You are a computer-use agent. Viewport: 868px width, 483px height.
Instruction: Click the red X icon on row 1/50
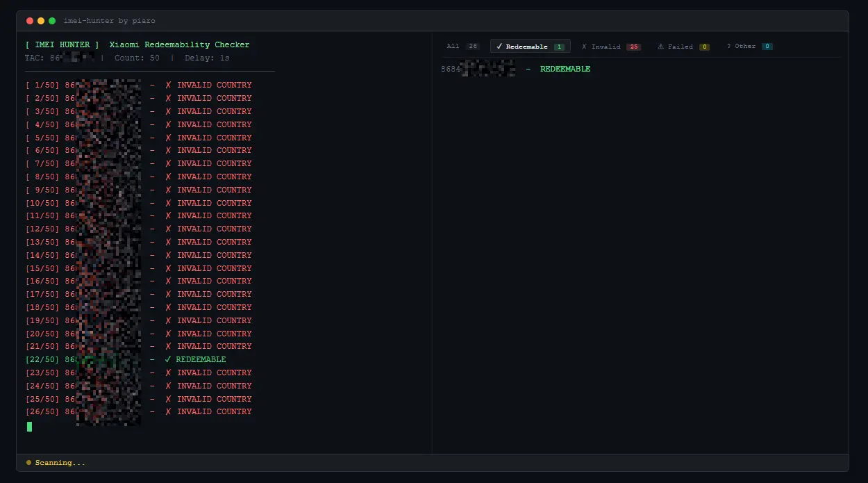pyautogui.click(x=168, y=85)
